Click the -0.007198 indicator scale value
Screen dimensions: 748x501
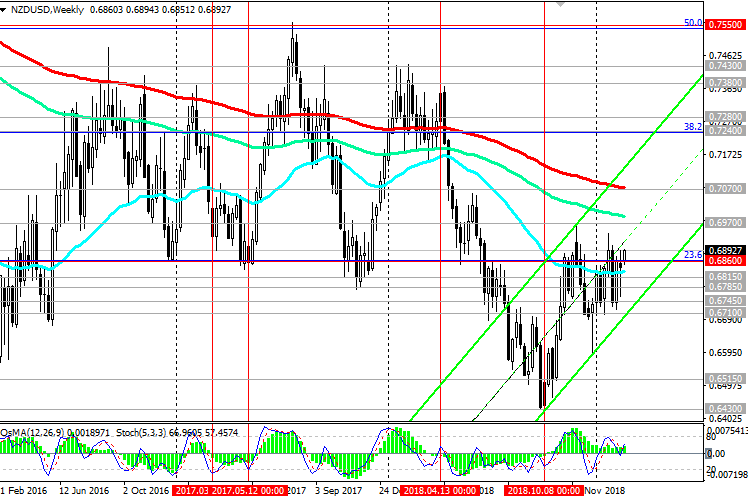727,474
